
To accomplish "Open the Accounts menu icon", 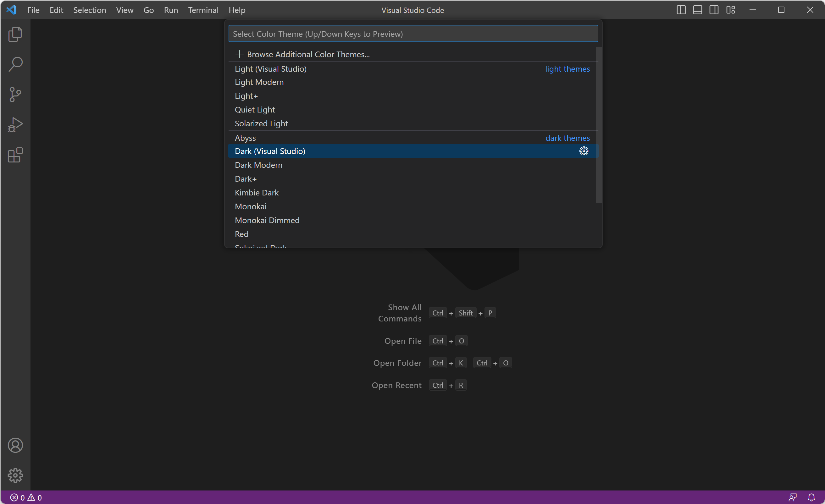I will [x=15, y=446].
